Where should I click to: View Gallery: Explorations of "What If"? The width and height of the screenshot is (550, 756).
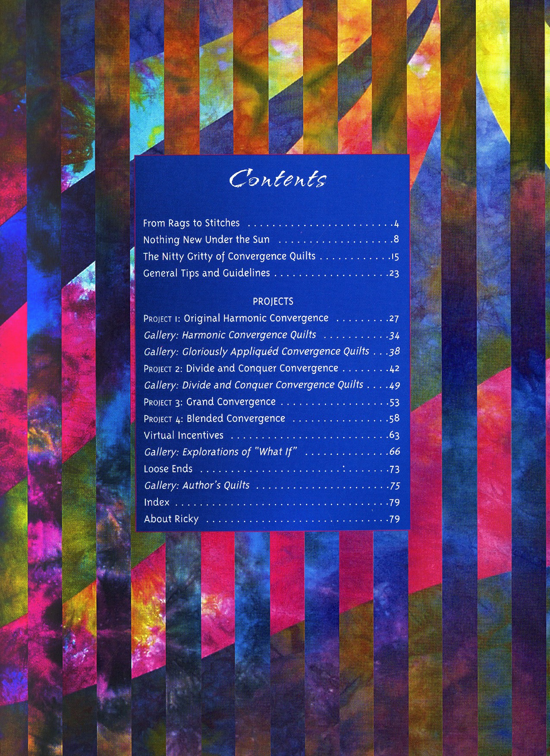click(x=221, y=452)
